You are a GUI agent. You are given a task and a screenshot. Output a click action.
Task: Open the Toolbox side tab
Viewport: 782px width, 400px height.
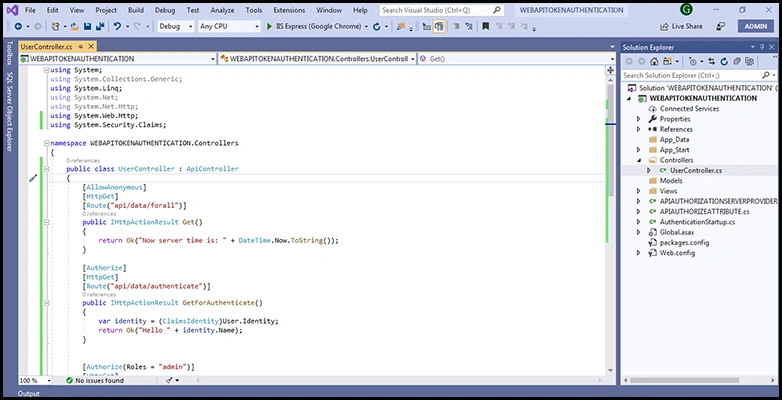pyautogui.click(x=8, y=53)
